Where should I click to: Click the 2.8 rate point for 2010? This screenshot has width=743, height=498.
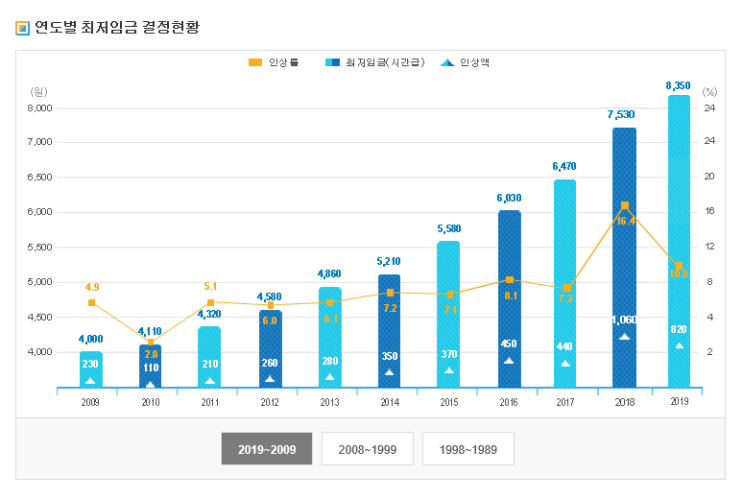[x=151, y=342]
